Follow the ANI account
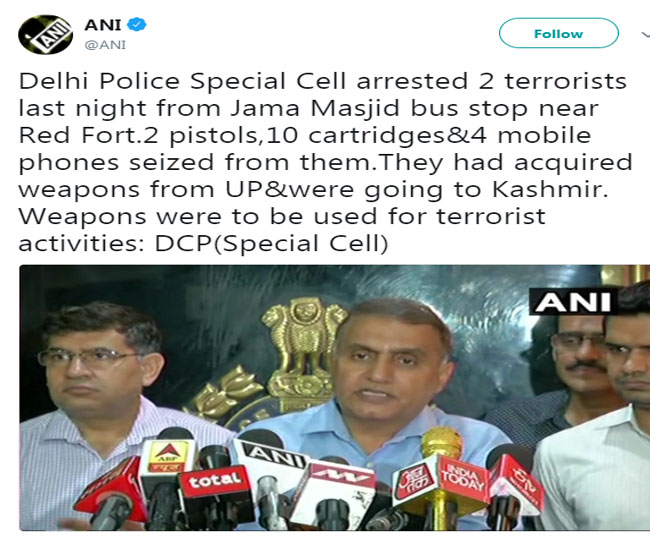 pyautogui.click(x=558, y=33)
